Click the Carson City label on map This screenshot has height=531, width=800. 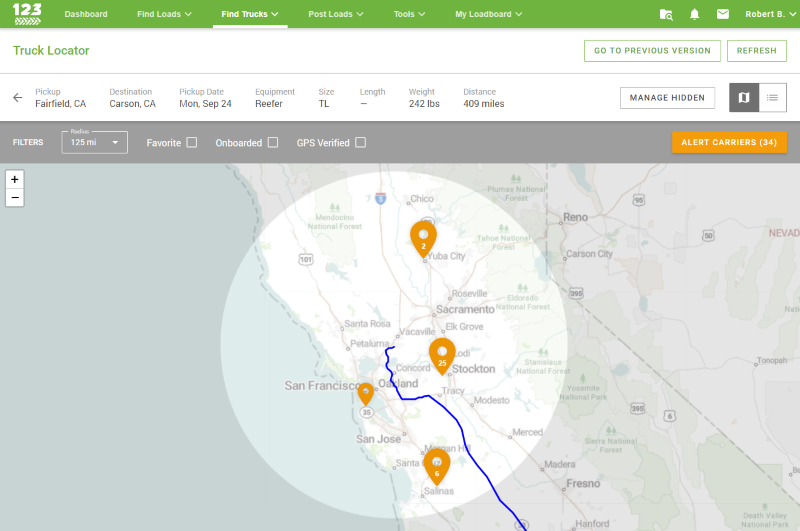(x=589, y=254)
